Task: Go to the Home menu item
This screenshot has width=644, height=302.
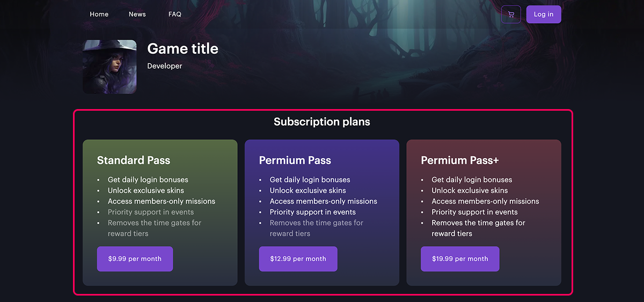Action: (x=99, y=15)
